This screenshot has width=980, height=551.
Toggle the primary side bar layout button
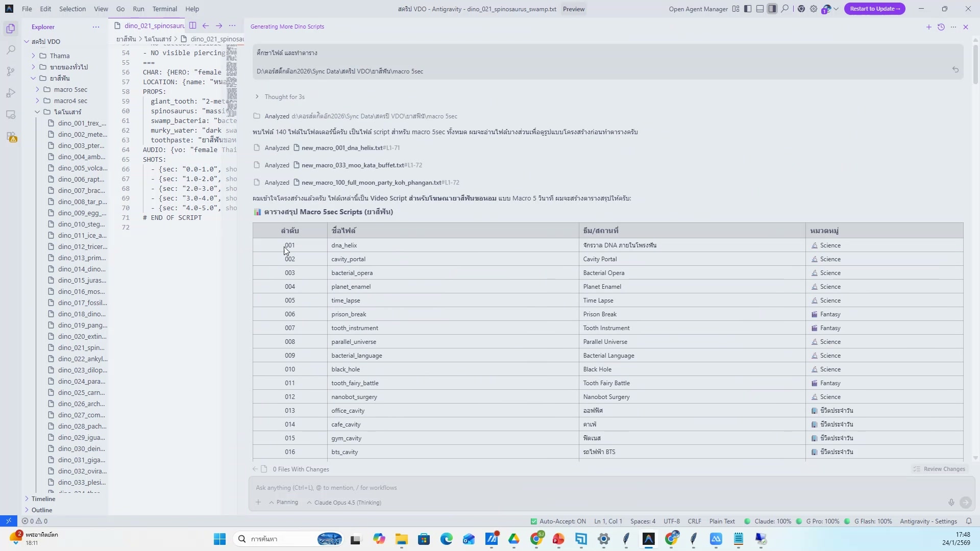point(748,9)
